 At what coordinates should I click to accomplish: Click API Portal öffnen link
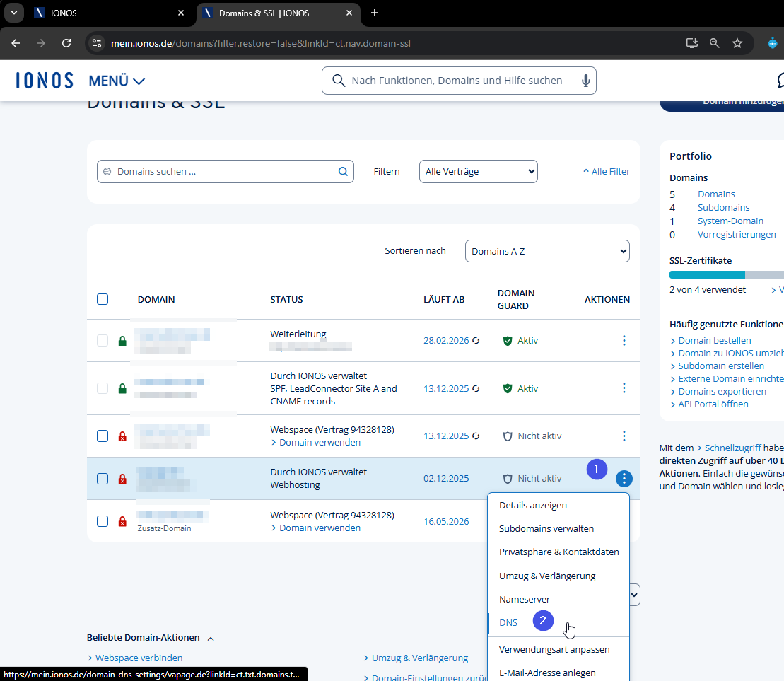coord(713,404)
